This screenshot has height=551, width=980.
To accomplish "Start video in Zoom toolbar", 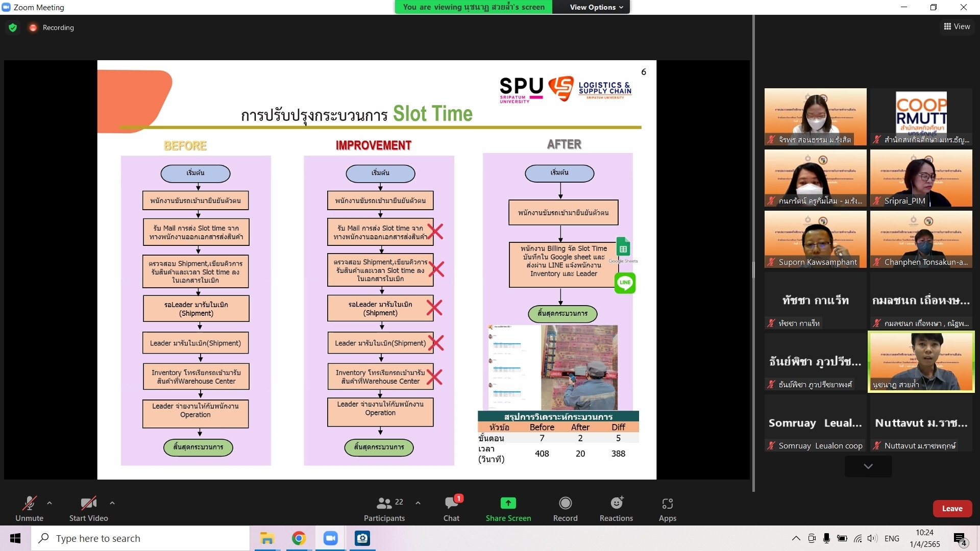I will point(88,509).
